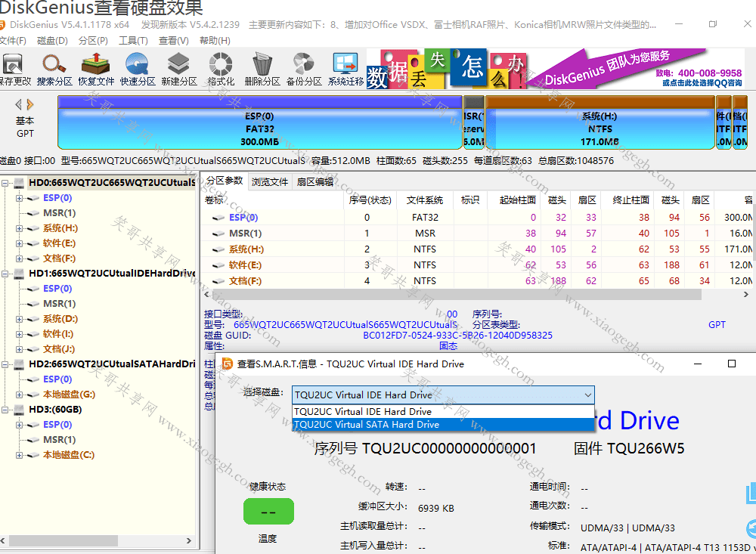This screenshot has width=756, height=554.
Task: Click the MSR(1) row drive icon in partition table
Action: tap(218, 234)
